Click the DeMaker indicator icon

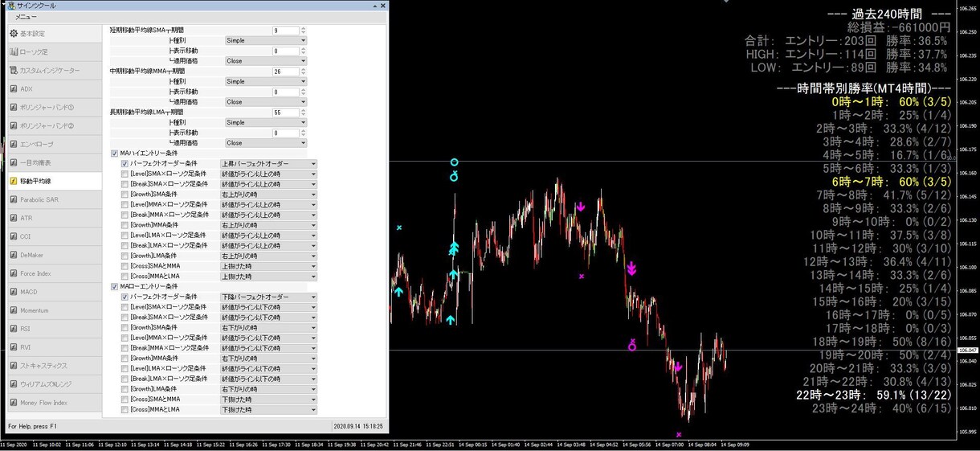(x=14, y=255)
